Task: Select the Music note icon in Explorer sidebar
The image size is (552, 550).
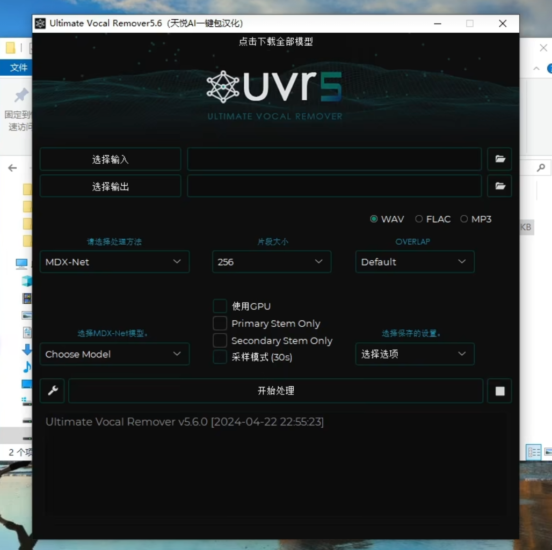Action: 27,367
